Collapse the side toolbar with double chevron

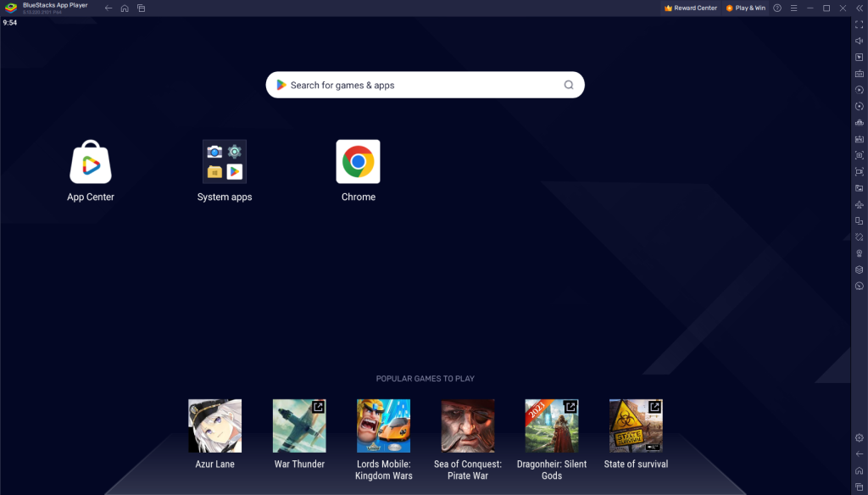[x=860, y=8]
